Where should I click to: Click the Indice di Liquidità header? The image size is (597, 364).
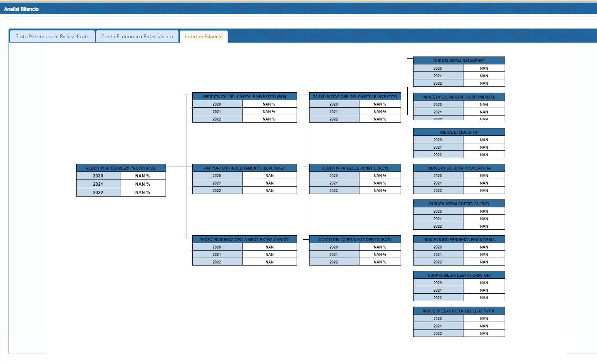click(x=459, y=132)
